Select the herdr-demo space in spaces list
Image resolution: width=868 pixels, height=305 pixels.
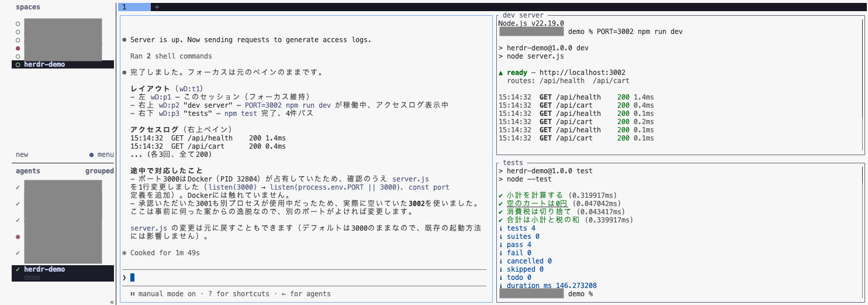click(x=63, y=64)
